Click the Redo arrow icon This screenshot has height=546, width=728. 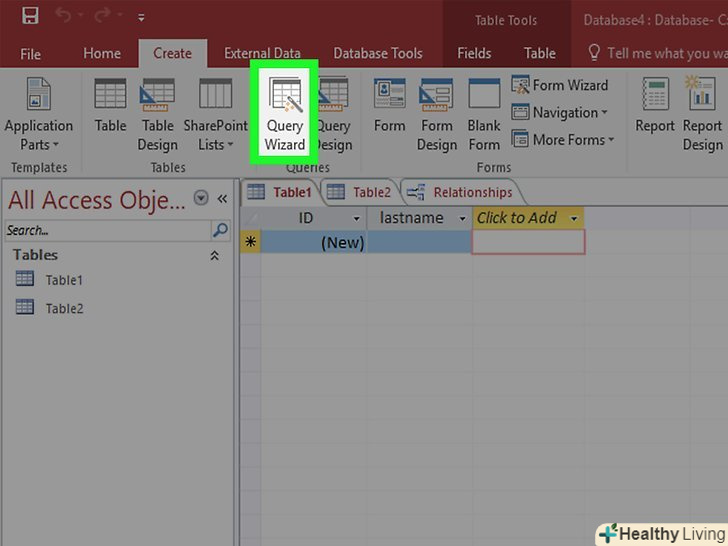pyautogui.click(x=103, y=15)
